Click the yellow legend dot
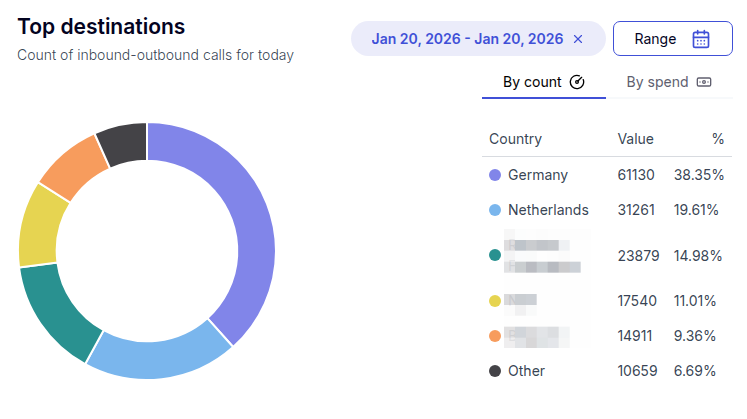Screen dimensions: 747x419 494,300
